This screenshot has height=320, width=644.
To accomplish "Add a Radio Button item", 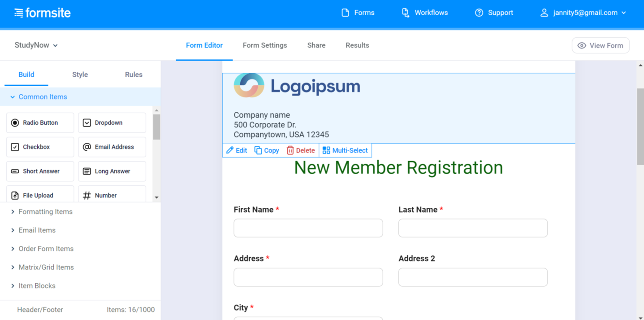I will (x=40, y=123).
